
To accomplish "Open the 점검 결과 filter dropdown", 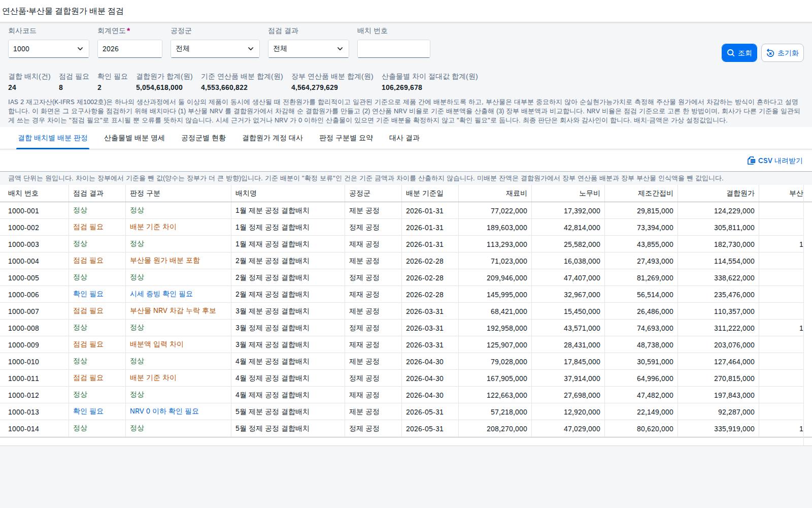I will (x=309, y=49).
